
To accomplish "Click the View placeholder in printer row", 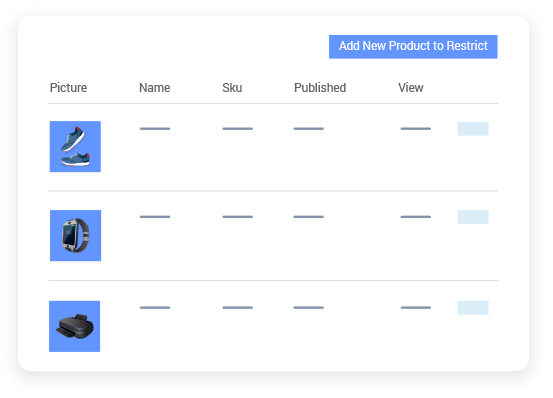I will 415,308.
